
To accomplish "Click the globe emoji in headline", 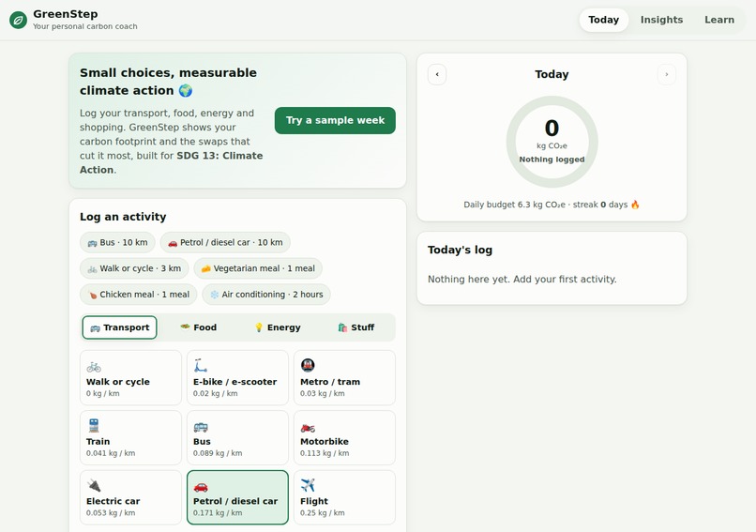I will tap(186, 90).
